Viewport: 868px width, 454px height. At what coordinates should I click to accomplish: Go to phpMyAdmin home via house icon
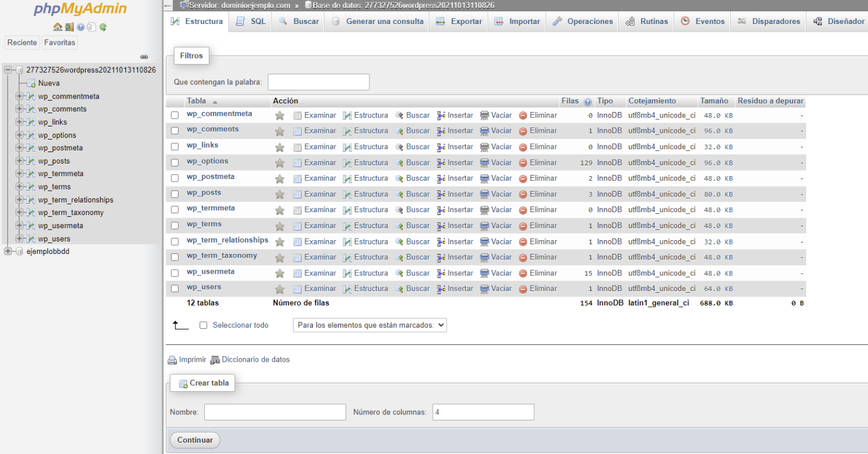(58, 27)
